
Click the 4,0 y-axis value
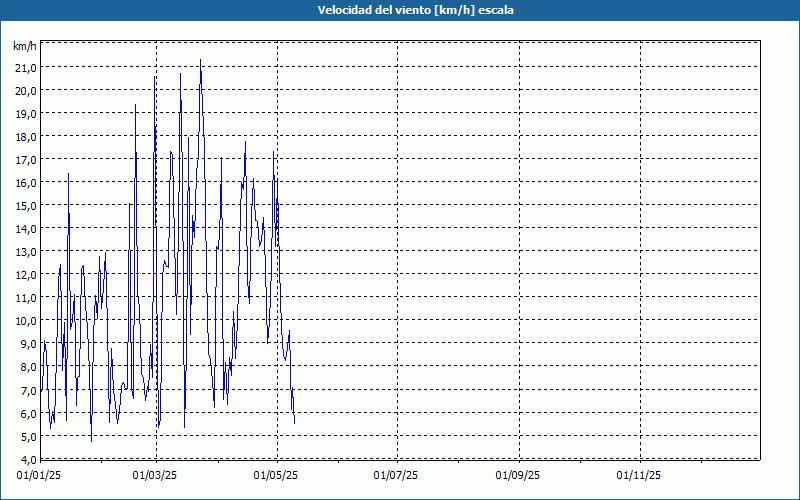(x=29, y=459)
